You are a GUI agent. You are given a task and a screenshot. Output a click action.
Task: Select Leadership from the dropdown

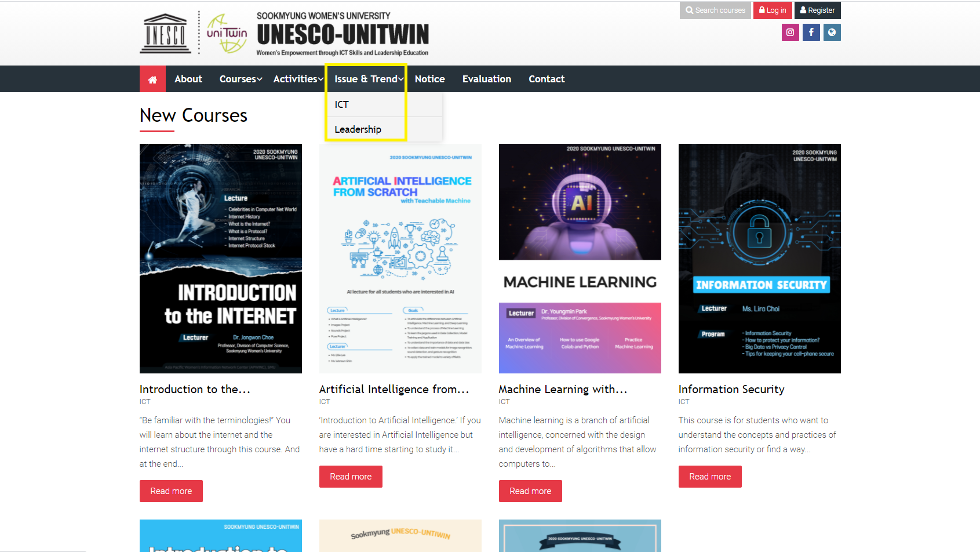(x=385, y=129)
